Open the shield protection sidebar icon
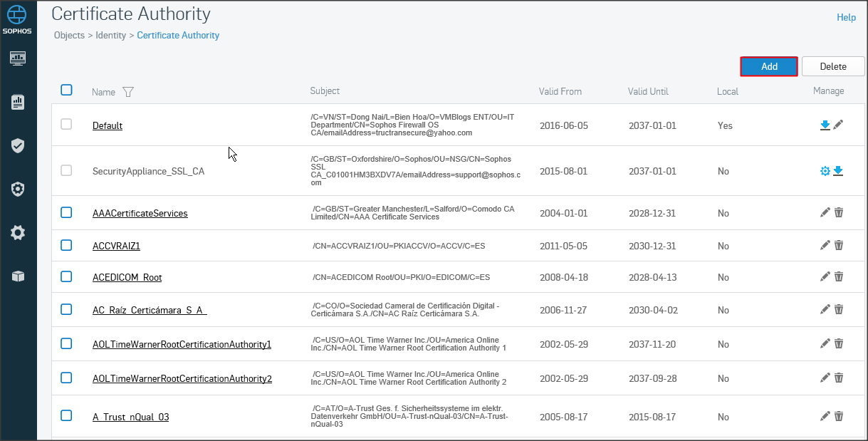This screenshot has height=441, width=868. tap(18, 146)
